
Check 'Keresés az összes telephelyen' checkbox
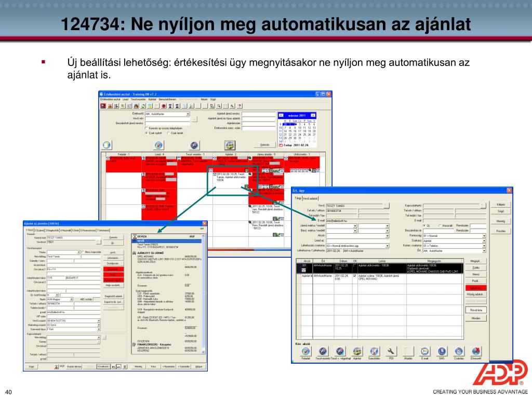(147, 128)
